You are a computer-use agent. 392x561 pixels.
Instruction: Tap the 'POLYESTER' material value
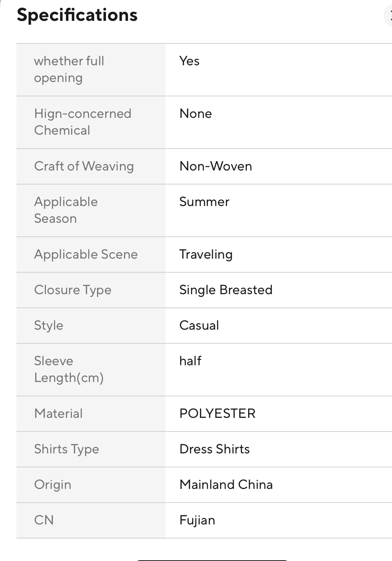(217, 414)
